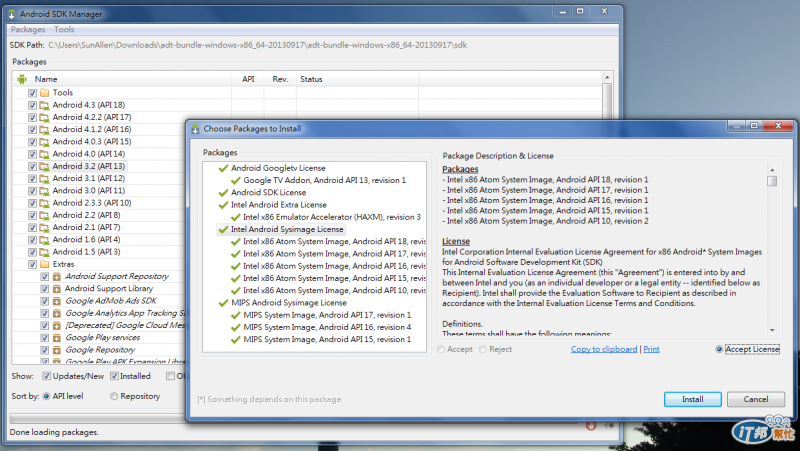This screenshot has height=451, width=800.
Task: Click the Print link
Action: (x=652, y=349)
